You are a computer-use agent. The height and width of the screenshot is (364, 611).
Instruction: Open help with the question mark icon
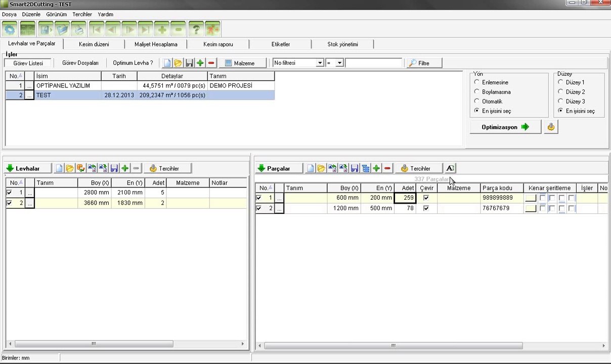pos(196,29)
